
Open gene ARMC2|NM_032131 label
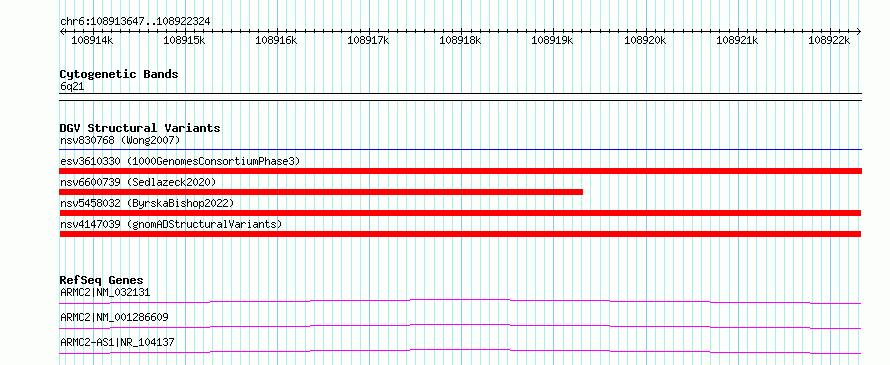pyautogui.click(x=105, y=293)
